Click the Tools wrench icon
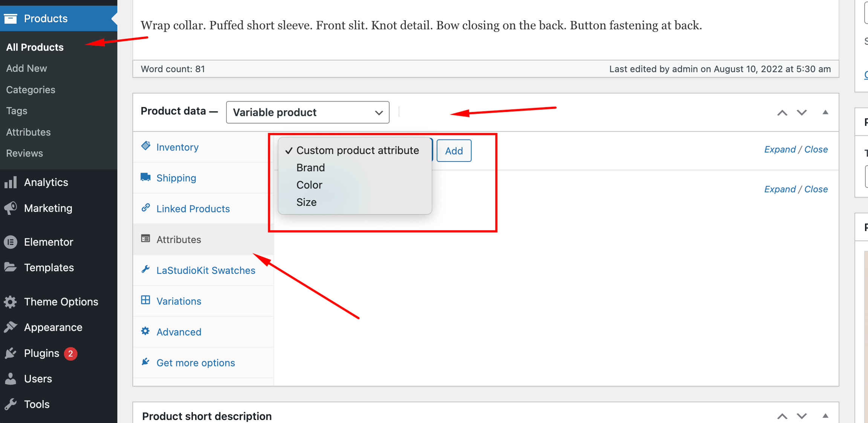 click(x=11, y=404)
